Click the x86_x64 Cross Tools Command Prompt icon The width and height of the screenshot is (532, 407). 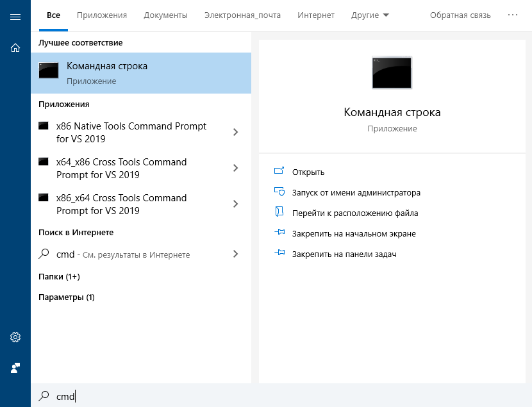tap(44, 197)
